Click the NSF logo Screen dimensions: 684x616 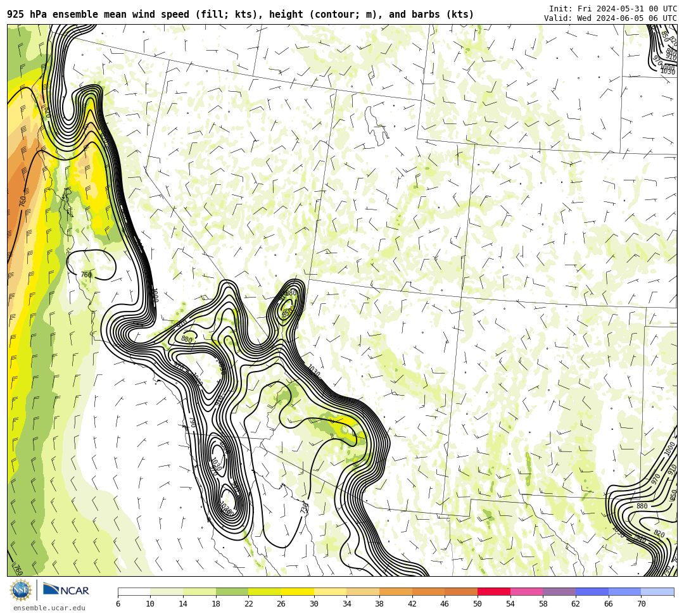(x=21, y=590)
